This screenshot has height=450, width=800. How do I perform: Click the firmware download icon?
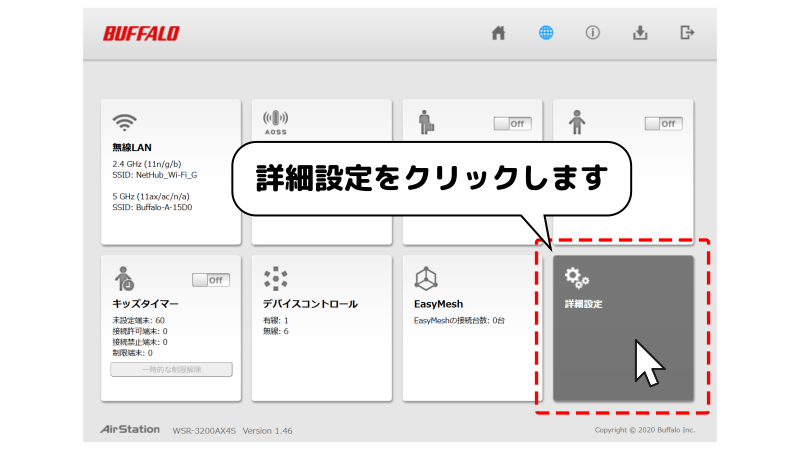[x=640, y=33]
